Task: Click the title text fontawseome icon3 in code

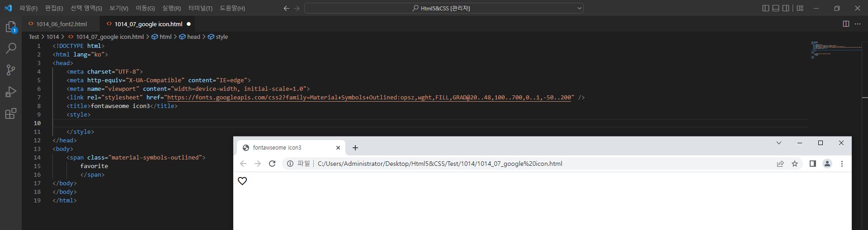Action: 120,106
